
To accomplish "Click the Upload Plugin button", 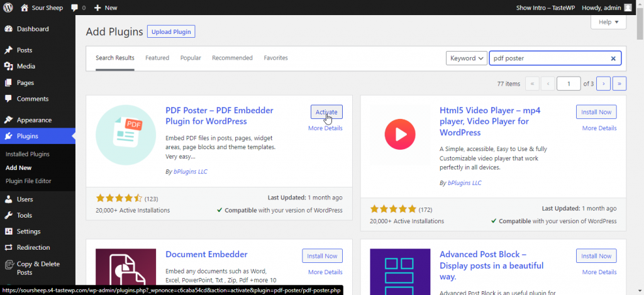I will [x=171, y=31].
